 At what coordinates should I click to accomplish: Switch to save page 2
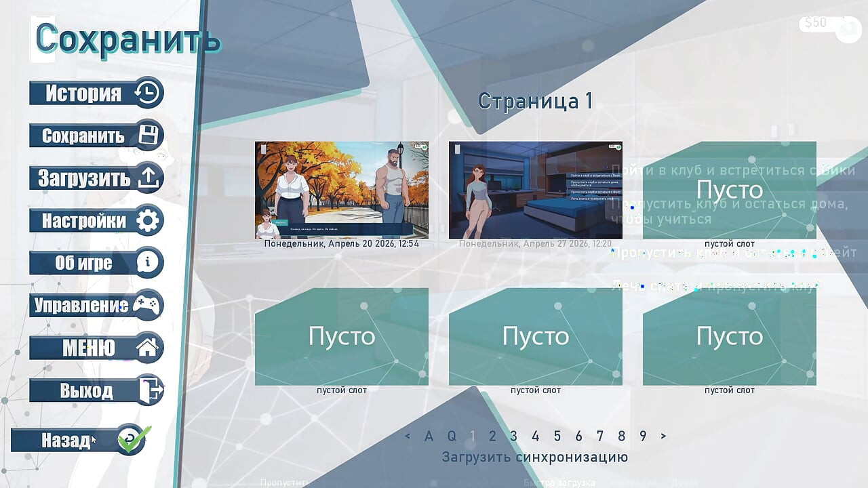click(492, 436)
